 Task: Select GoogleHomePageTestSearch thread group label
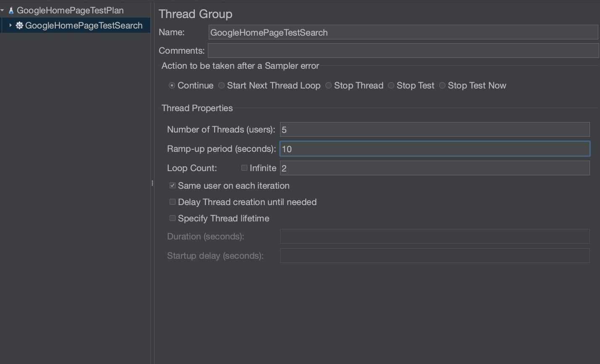pos(84,26)
